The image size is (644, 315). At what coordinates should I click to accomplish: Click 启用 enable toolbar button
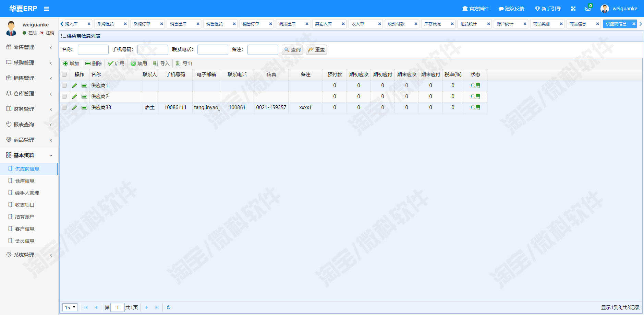coord(116,63)
